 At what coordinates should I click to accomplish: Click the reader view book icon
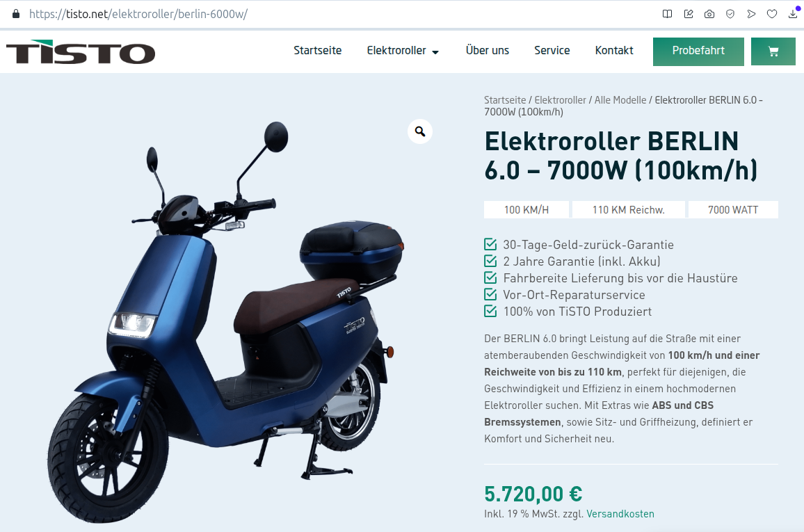(x=667, y=14)
